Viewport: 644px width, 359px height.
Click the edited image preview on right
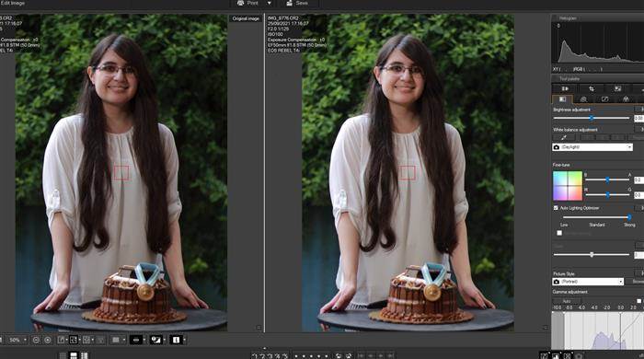point(408,172)
